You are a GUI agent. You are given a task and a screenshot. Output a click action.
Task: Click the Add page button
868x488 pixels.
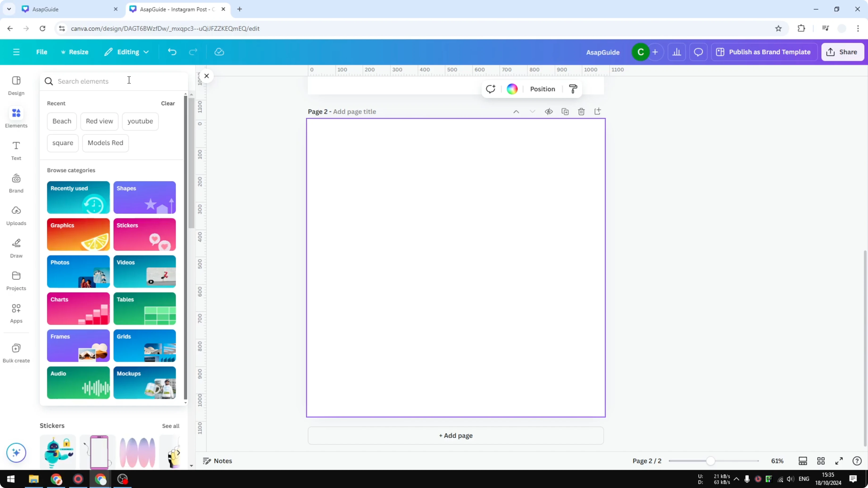coord(455,435)
